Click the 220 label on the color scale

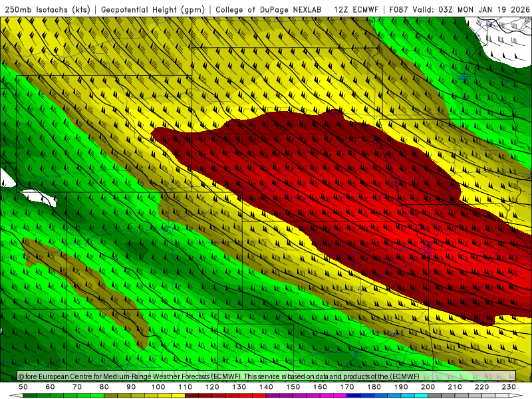481,387
